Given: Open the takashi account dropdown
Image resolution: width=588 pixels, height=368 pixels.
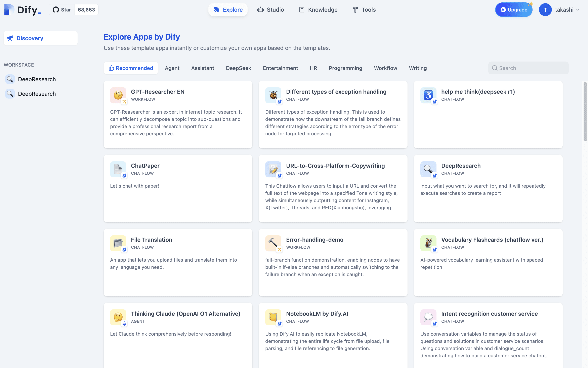Looking at the screenshot, I should tap(567, 10).
